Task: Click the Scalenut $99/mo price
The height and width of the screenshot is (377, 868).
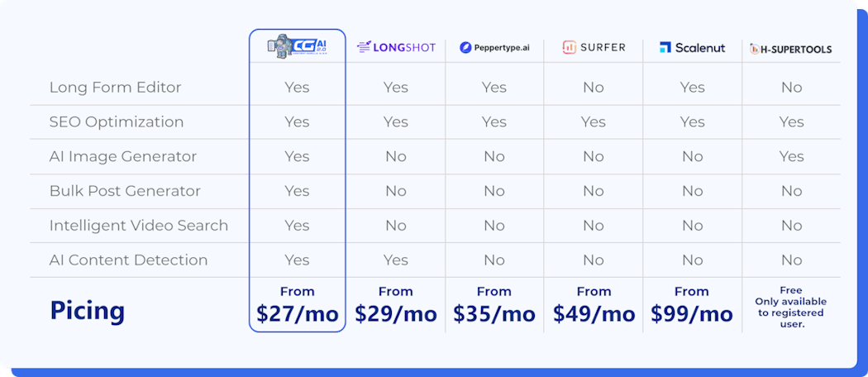Action: (x=692, y=314)
